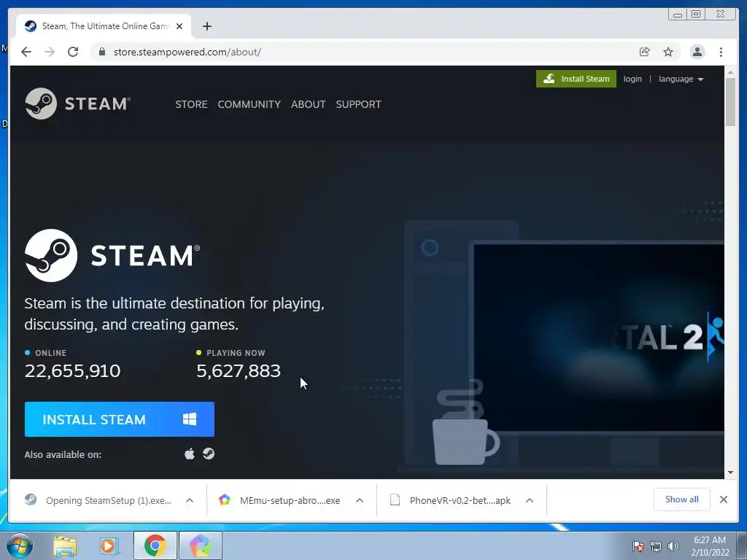The image size is (747, 560).
Task: Open Windows Media Player from the taskbar
Action: pos(109,545)
